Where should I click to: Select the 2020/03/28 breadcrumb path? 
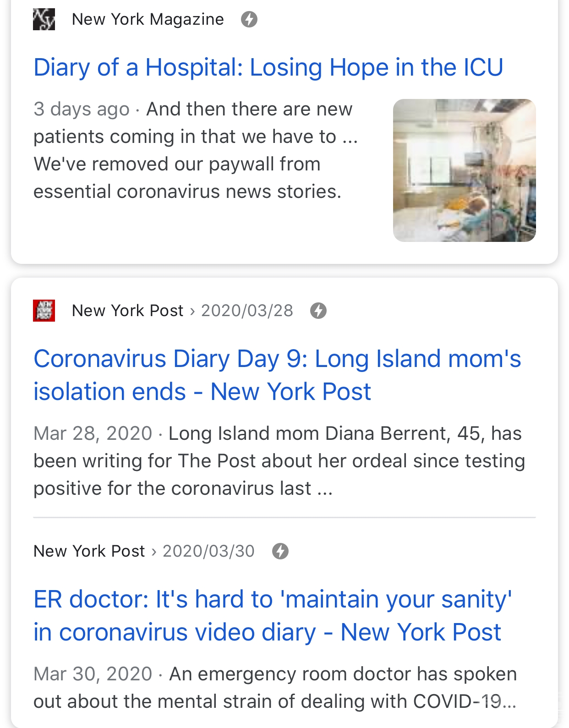pos(247,311)
